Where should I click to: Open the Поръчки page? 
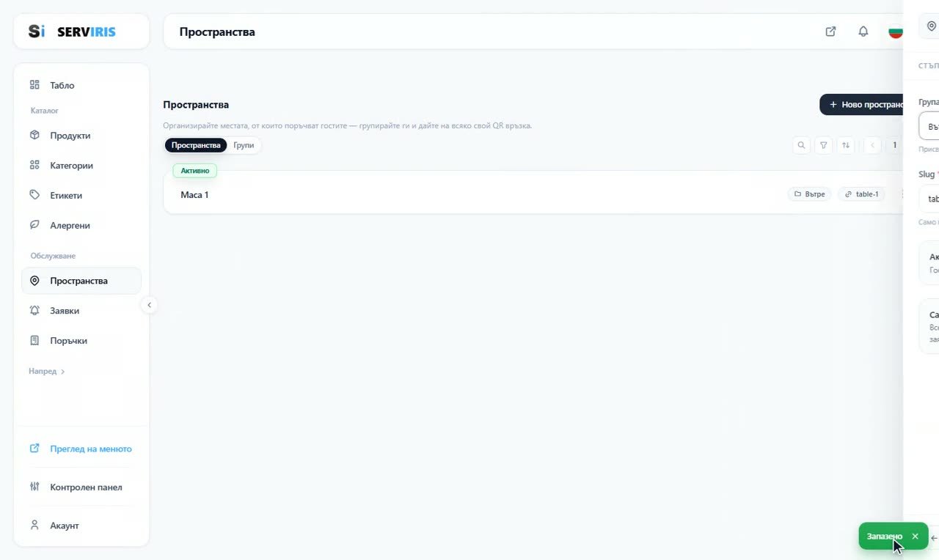point(81,341)
